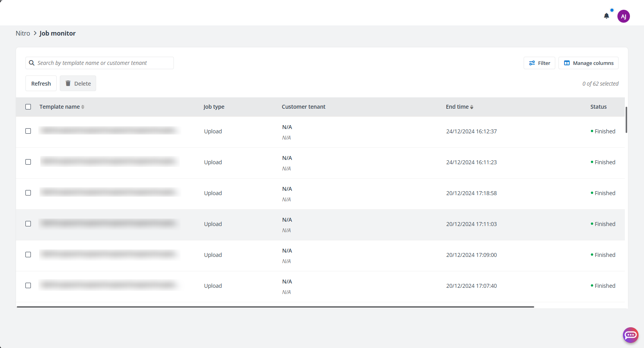
Task: Click the magnifier search icon
Action: tap(32, 63)
